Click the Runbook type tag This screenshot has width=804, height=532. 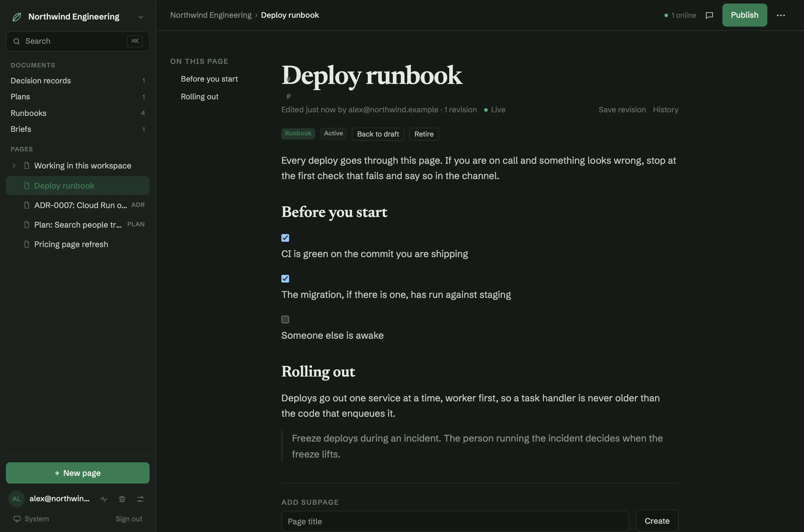click(298, 133)
